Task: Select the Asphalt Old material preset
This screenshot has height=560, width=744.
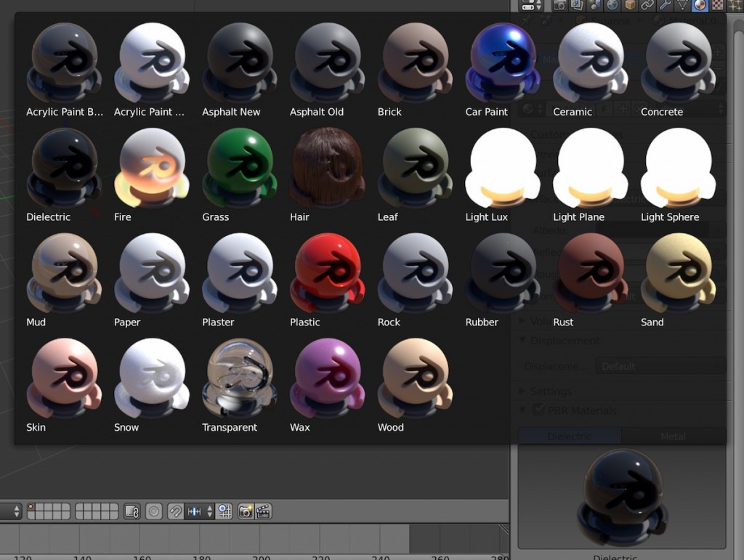Action: 328,70
